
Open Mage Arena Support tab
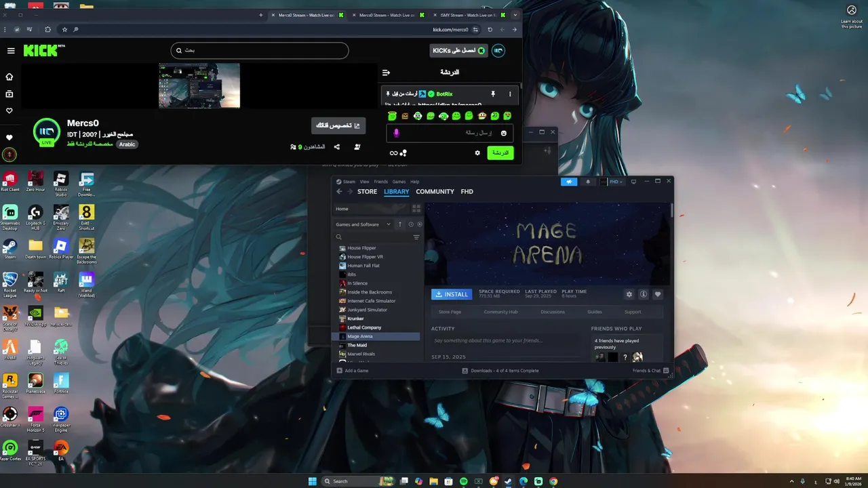(633, 312)
